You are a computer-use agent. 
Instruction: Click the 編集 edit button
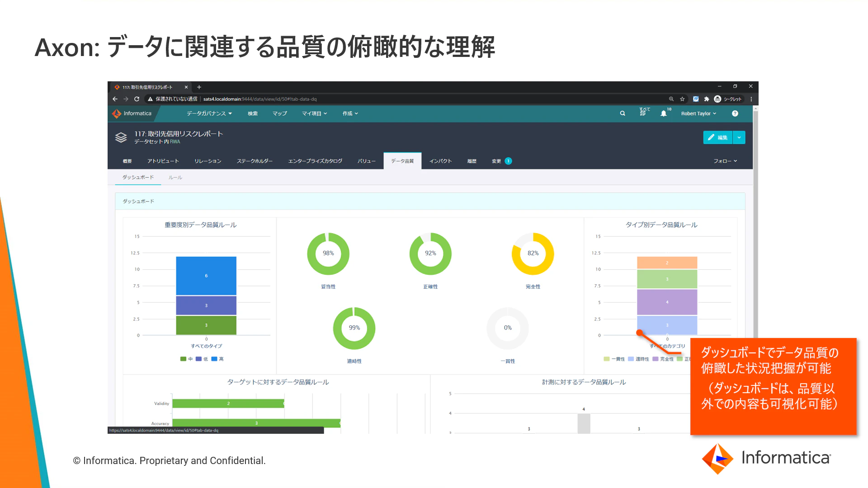pos(717,137)
